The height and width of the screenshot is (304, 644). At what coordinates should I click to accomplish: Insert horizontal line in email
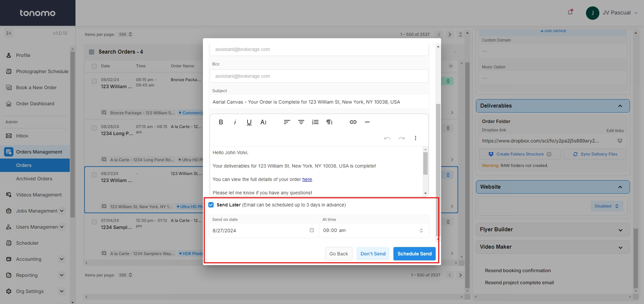pos(367,122)
